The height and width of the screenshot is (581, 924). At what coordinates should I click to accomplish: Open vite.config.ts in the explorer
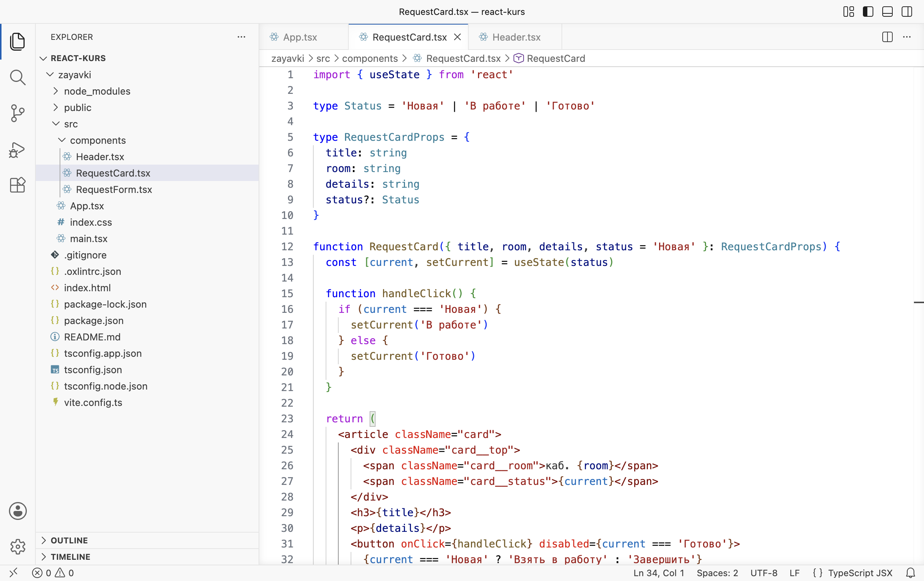pyautogui.click(x=147, y=402)
